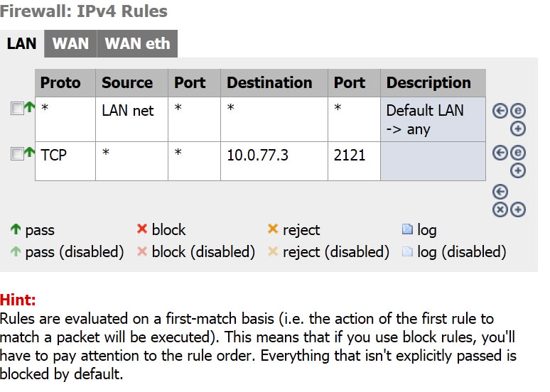The width and height of the screenshot is (550, 392).
Task: Select the LAN tab
Action: [21, 43]
